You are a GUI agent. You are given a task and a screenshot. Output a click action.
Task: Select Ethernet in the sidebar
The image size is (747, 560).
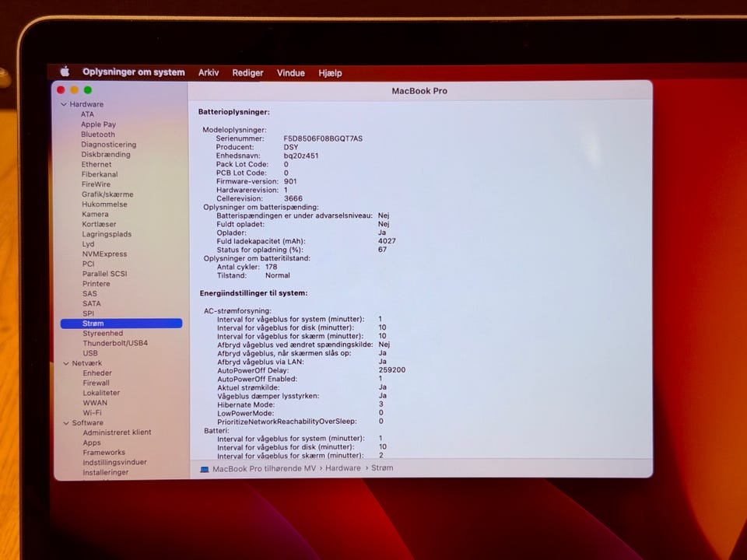(96, 164)
